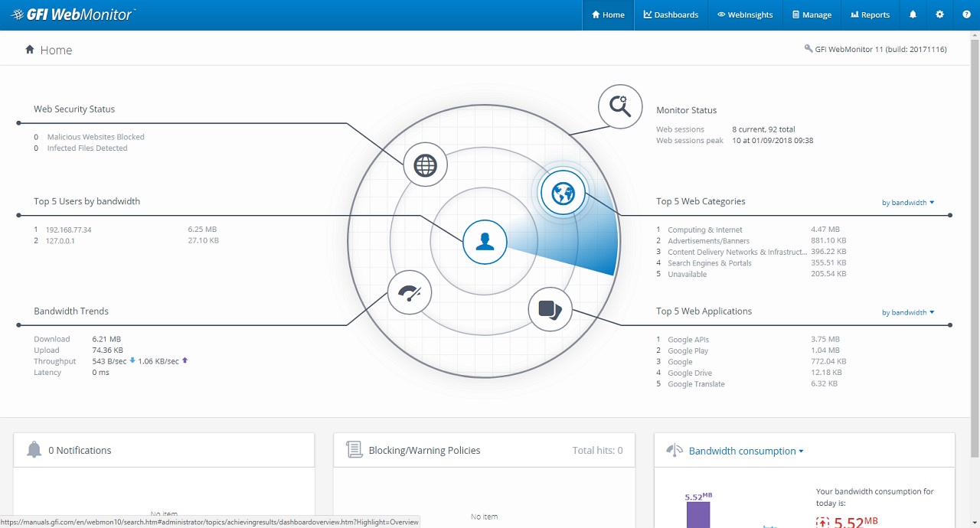The width and height of the screenshot is (980, 528).
Task: Click the Upload 74.36 KB value
Action: pyautogui.click(x=109, y=350)
